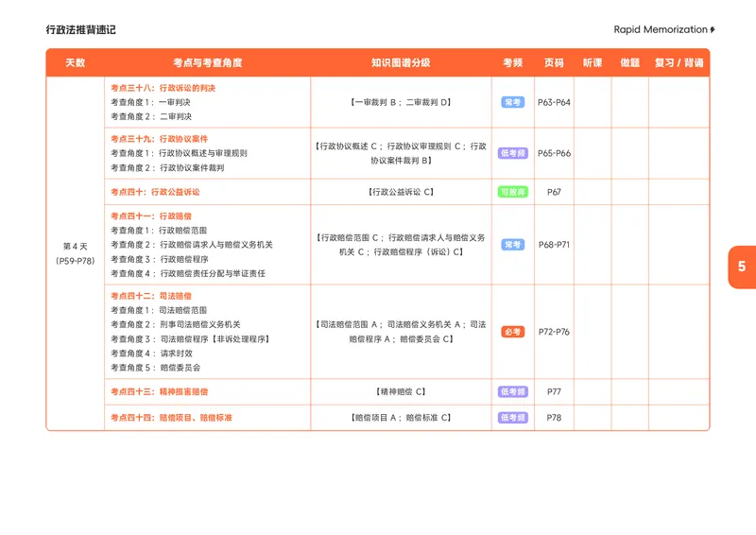
Task: Click 【行政公益诉讼 C】 cell
Action: (x=401, y=192)
